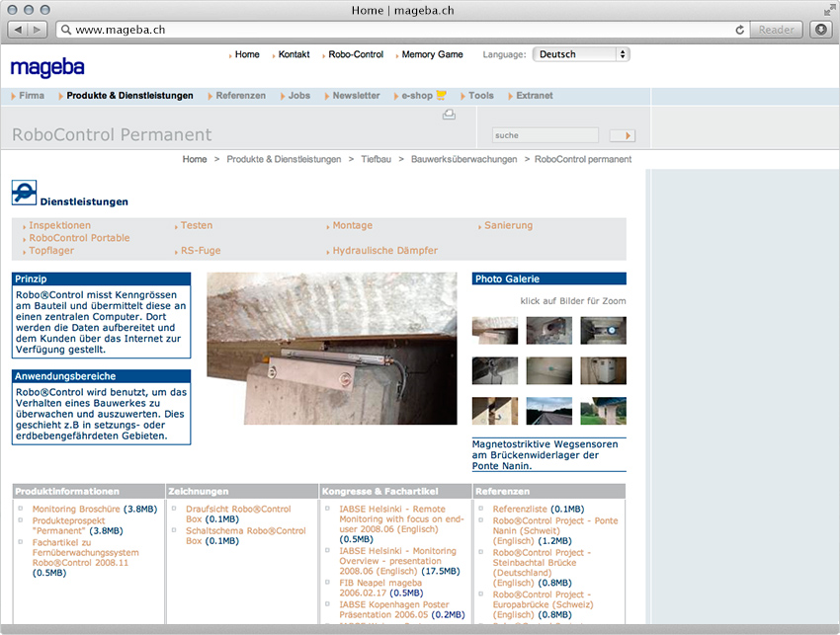The height and width of the screenshot is (635, 840).
Task: Open IABSE Kopenhagen Poster Präsentation link
Action: [396, 610]
